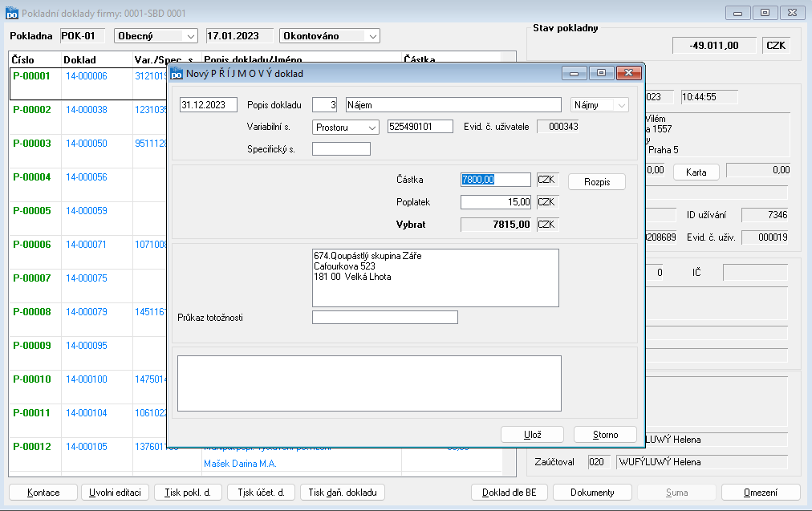Click the Uvolni editaci button
812x511 pixels.
115,493
